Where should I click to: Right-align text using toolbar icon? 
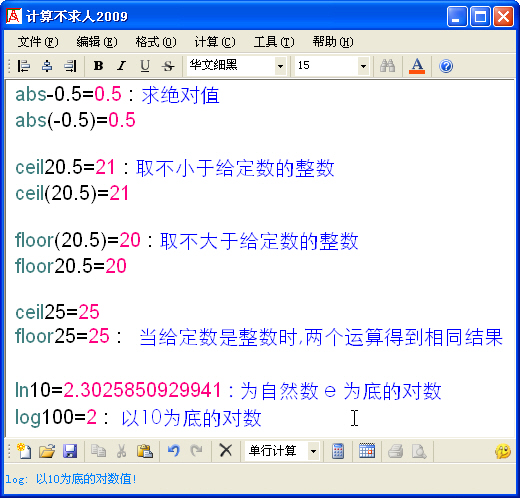tap(70, 66)
